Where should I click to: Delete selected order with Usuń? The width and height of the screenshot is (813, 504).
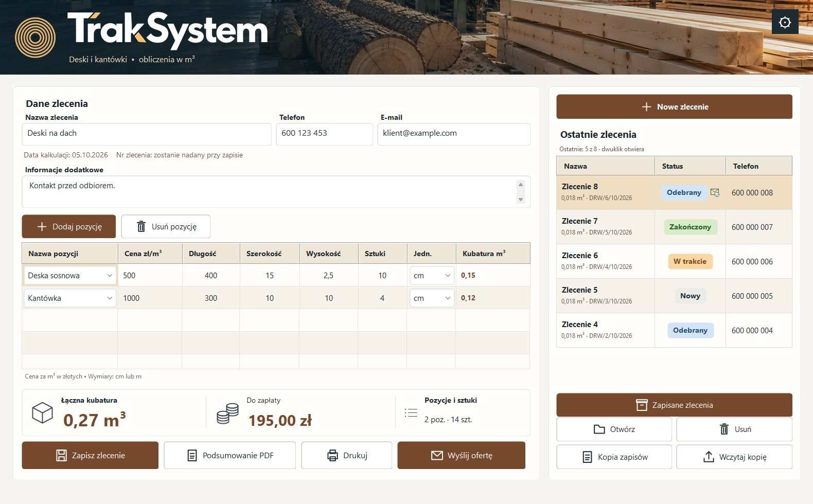(x=734, y=429)
